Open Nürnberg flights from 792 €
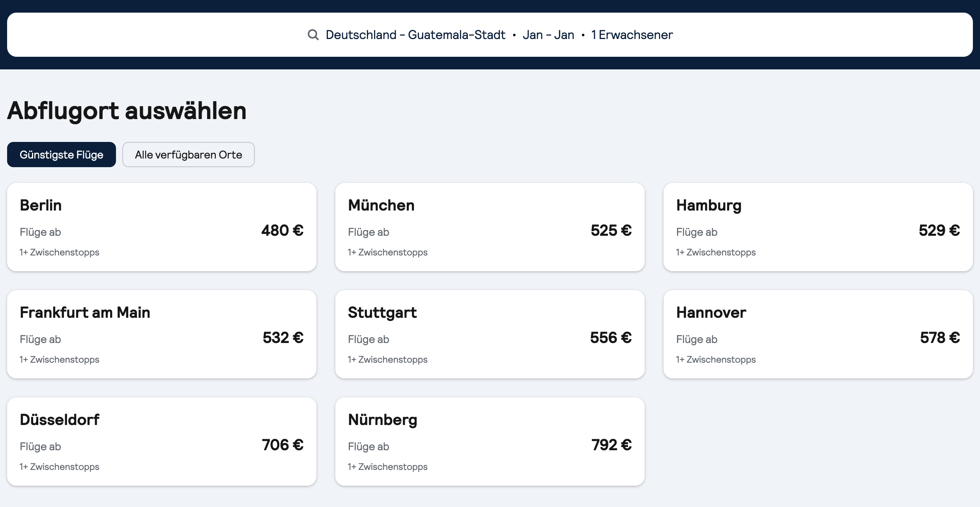The image size is (980, 507). coord(490,441)
